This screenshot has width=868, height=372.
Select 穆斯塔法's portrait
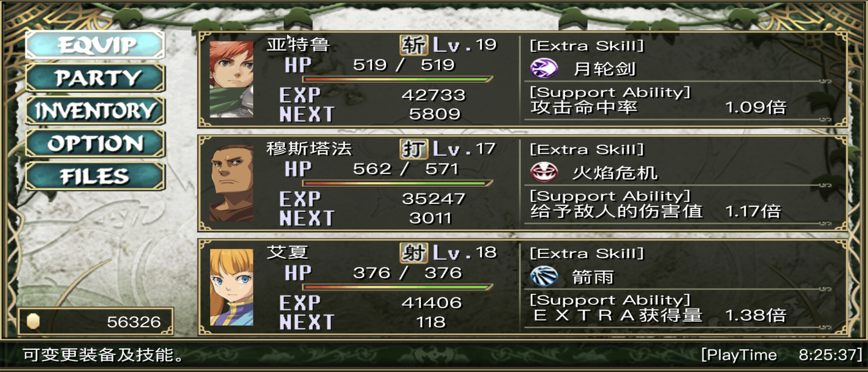pos(231,184)
